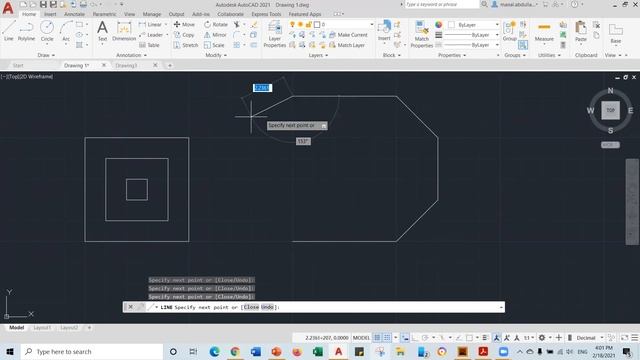Click the command line input field
Screen dimensions: 640x360
[x=313, y=307]
